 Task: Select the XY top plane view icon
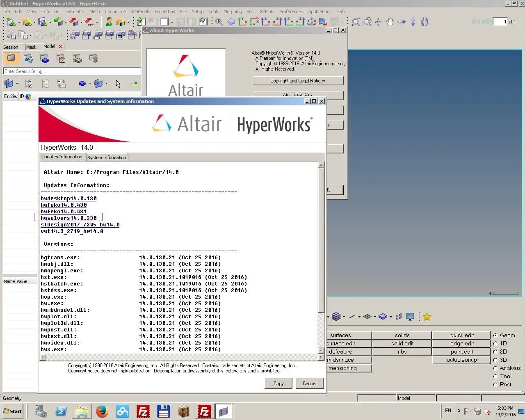click(x=242, y=22)
